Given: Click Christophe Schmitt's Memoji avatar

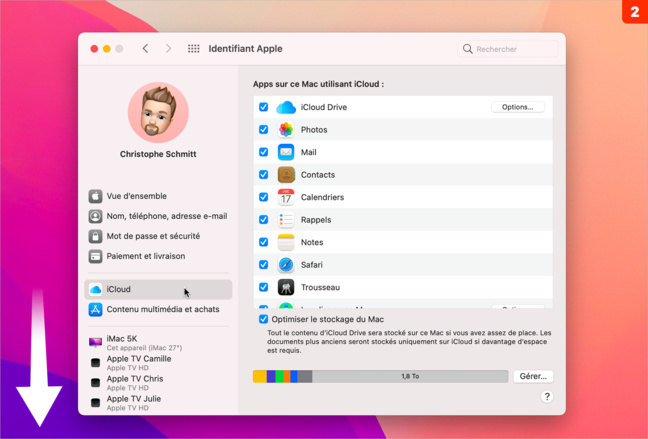Looking at the screenshot, I should click(158, 112).
